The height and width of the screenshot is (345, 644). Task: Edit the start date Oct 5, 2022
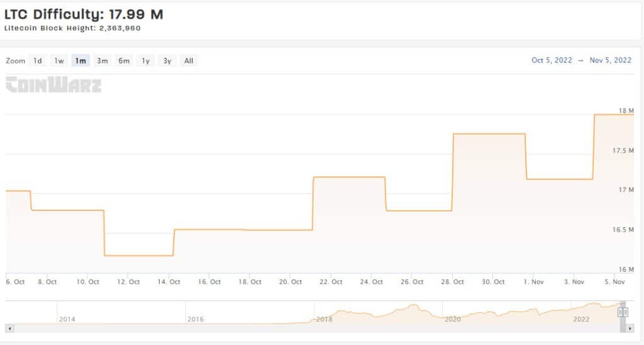[x=552, y=60]
